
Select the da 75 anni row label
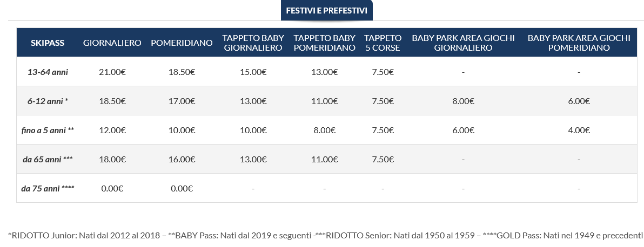(x=48, y=188)
